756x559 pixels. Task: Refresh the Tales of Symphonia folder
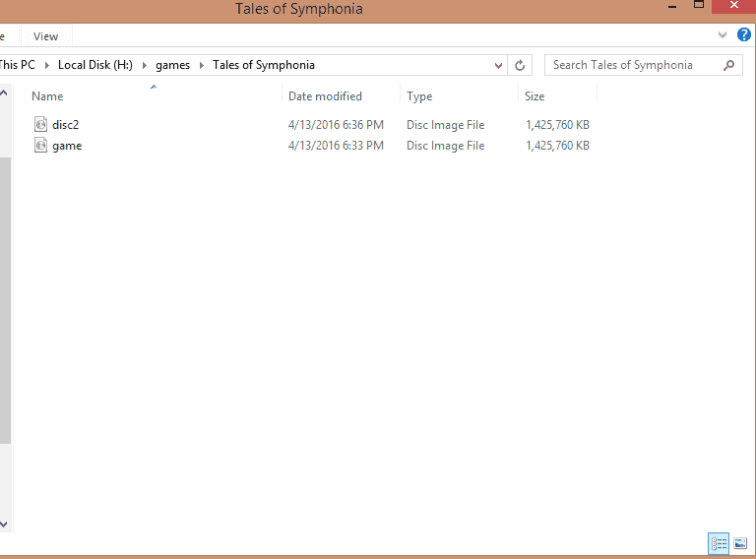pyautogui.click(x=520, y=65)
